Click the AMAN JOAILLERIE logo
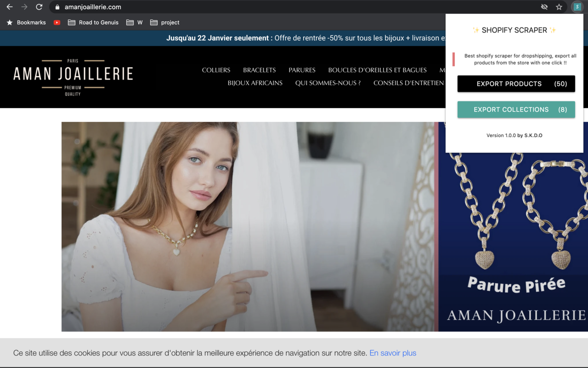Screen dimensions: 588x368 click(x=73, y=74)
